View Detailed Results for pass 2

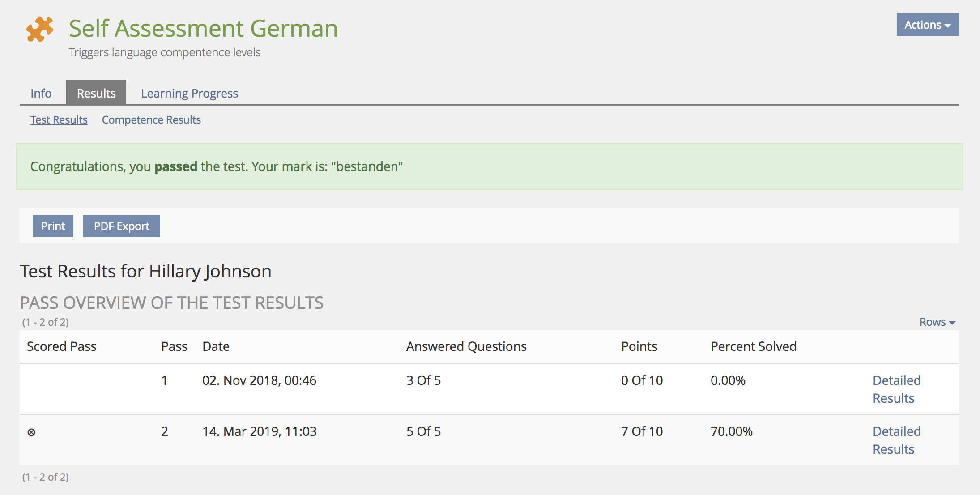coord(896,440)
